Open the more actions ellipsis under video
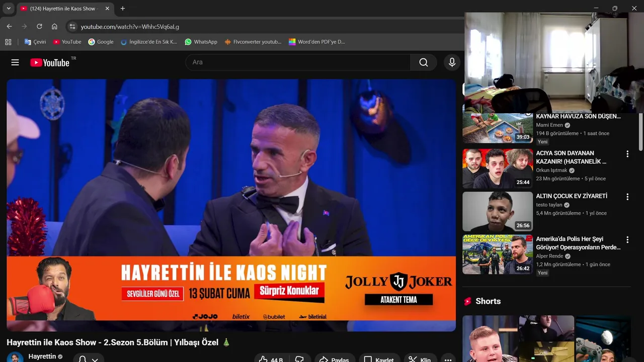This screenshot has height=362, width=644. [448, 359]
